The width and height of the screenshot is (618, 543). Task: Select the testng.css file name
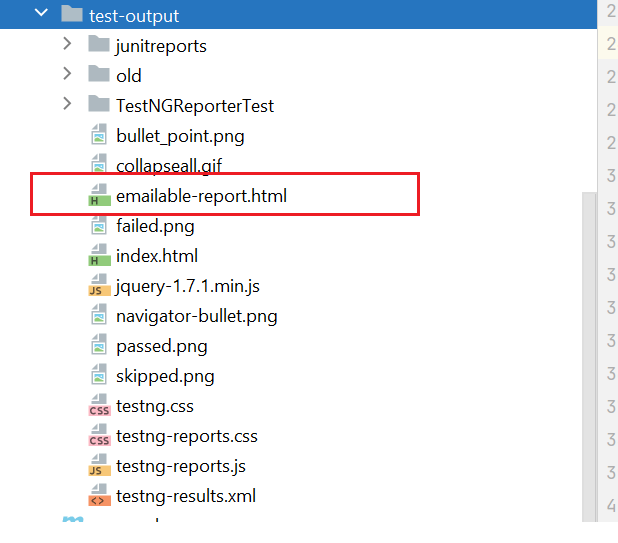coord(155,406)
